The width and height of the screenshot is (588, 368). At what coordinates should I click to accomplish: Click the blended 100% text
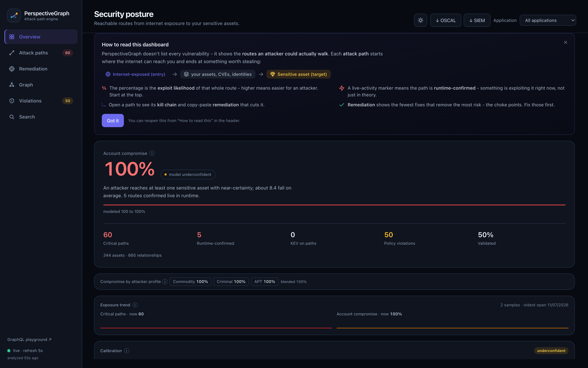click(293, 282)
